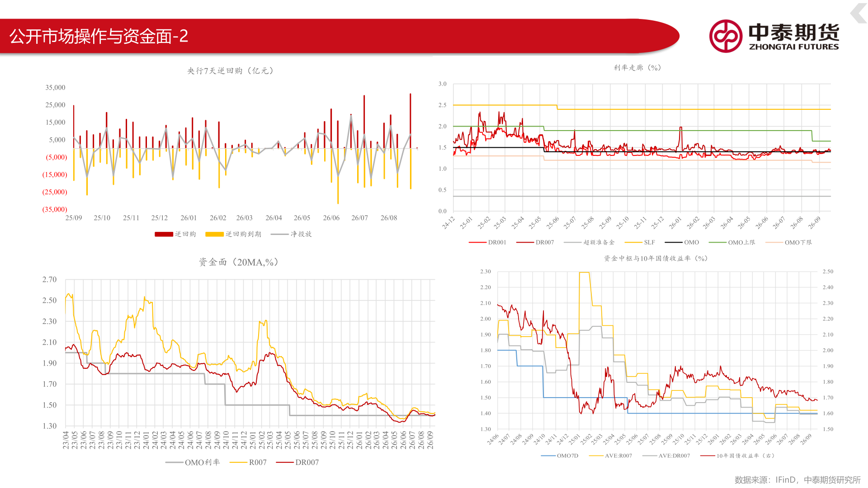Click the OMO legend entry with black line
The image size is (868, 488).
coord(682,243)
